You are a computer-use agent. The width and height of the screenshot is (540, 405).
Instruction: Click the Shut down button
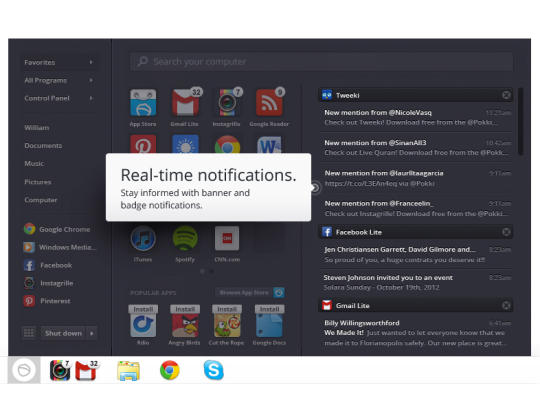[x=64, y=333]
